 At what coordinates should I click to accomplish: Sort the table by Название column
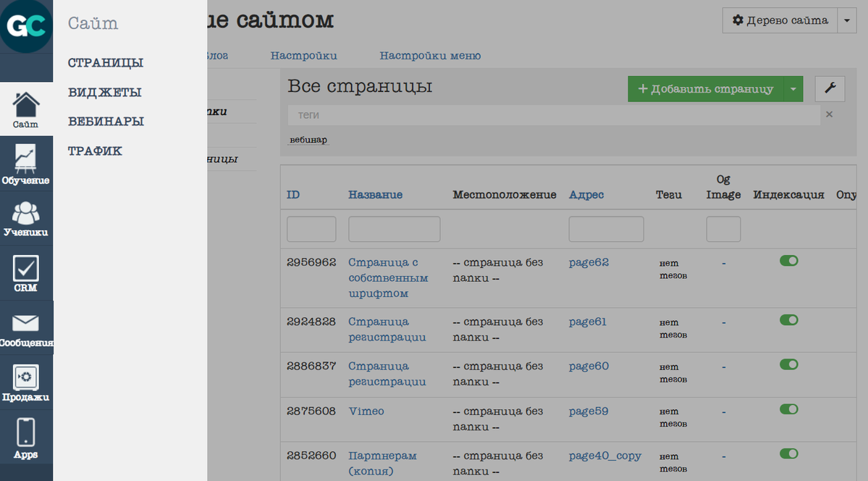click(x=375, y=195)
